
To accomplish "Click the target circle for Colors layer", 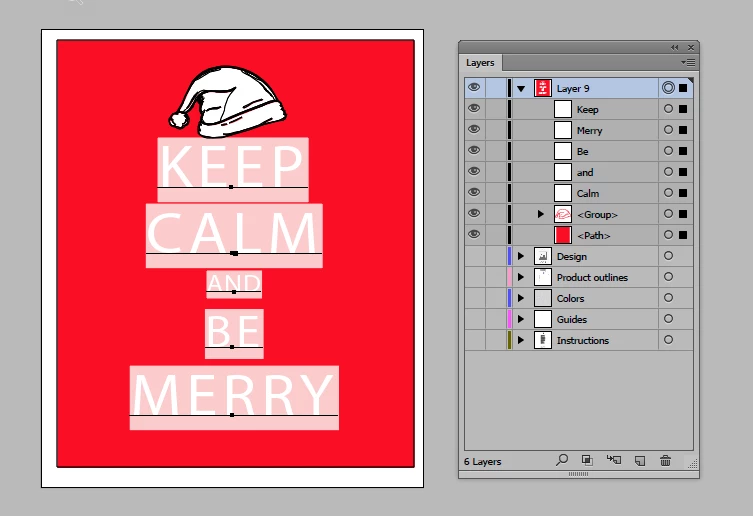I will (x=668, y=297).
